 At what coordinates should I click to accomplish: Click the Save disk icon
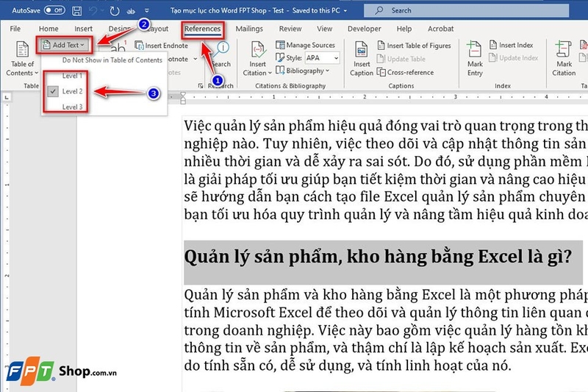[76, 10]
